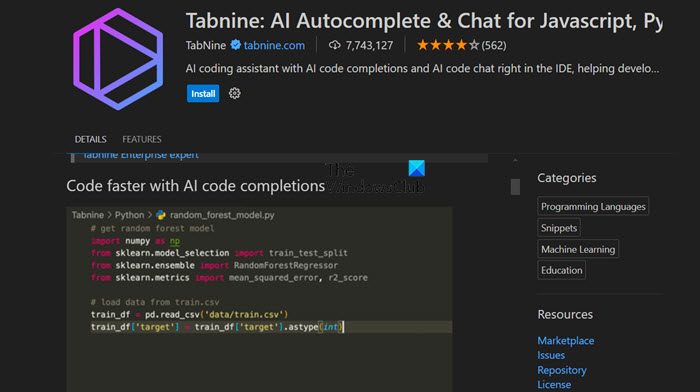Click the scrollbar up arrow

point(515,160)
